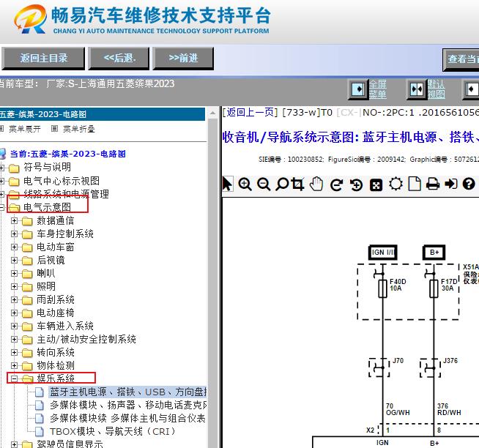Click the >>前进 forward button
This screenshot has height=448, width=479.
[x=183, y=58]
